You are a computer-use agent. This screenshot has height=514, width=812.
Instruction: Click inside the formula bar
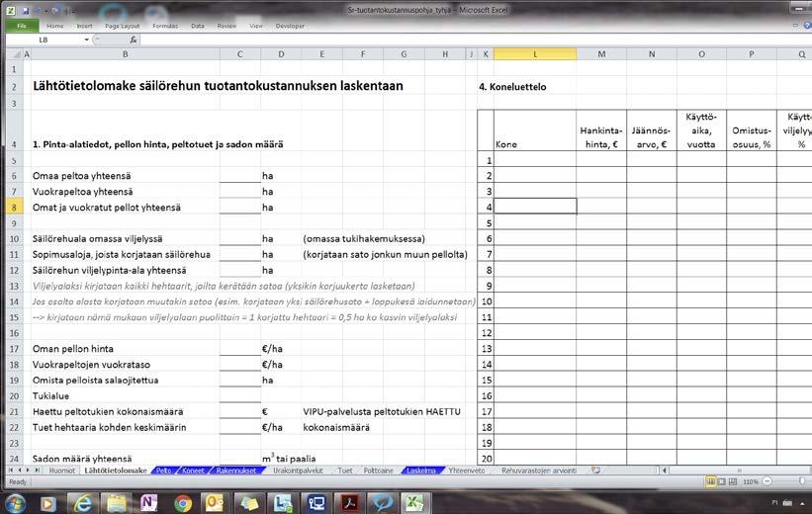(x=474, y=40)
